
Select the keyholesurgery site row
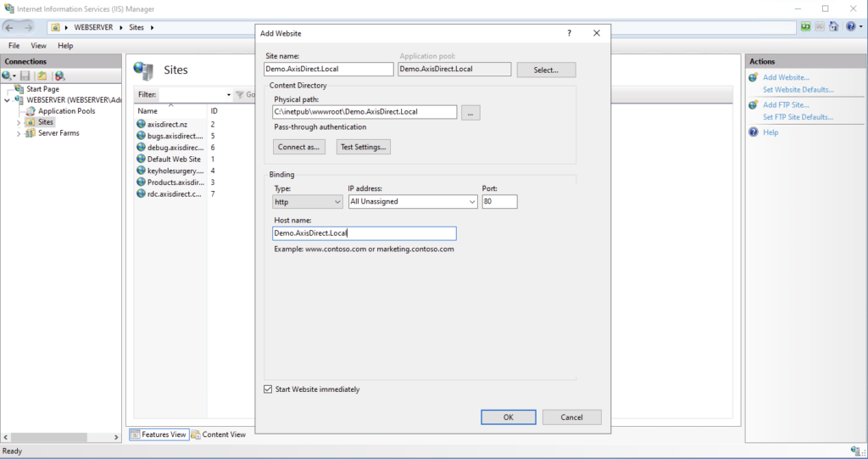(x=176, y=171)
